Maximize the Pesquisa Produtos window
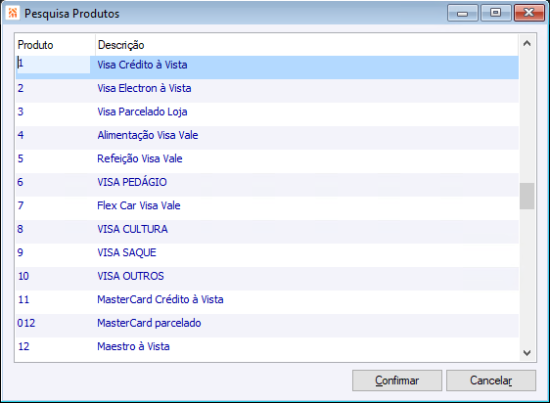 pyautogui.click(x=495, y=13)
